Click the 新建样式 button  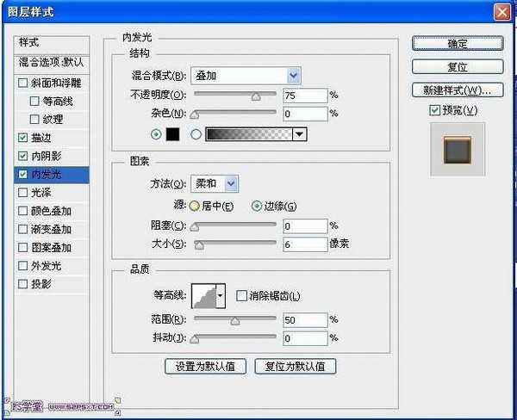[458, 90]
